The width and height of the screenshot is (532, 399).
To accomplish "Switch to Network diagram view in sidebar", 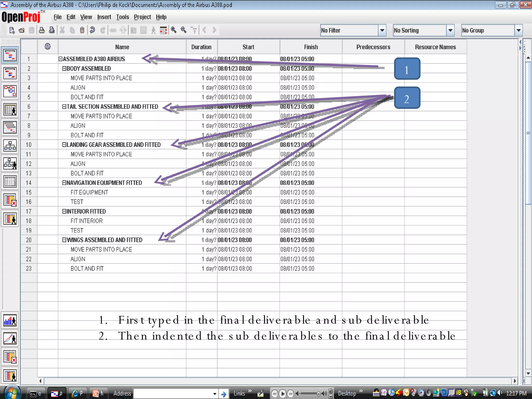I will (10, 91).
